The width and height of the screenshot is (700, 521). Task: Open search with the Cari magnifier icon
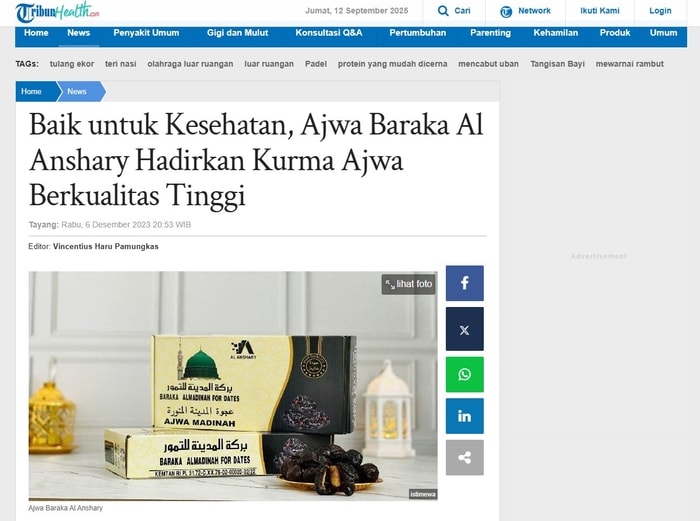point(443,11)
